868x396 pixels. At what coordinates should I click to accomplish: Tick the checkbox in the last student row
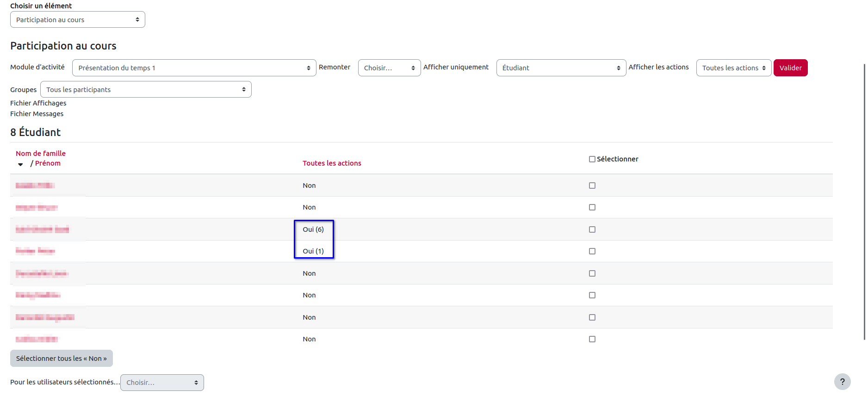[592, 339]
